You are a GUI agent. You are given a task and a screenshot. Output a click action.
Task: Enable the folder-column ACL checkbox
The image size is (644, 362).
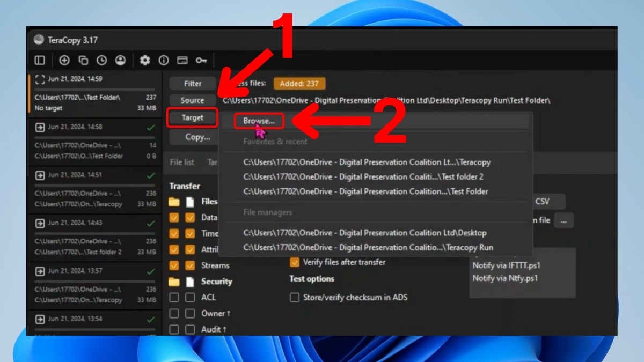pyautogui.click(x=174, y=297)
